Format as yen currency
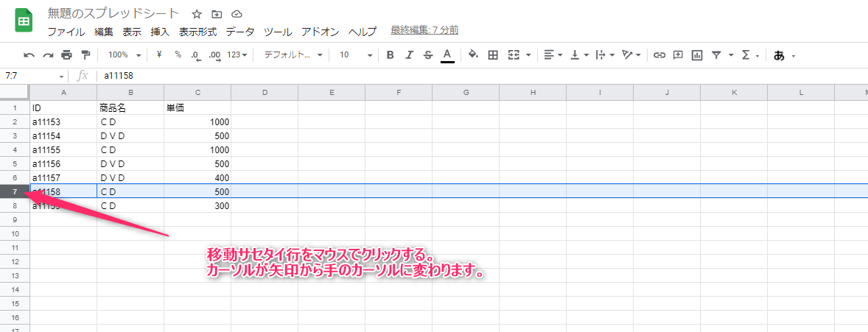Image resolution: width=868 pixels, height=332 pixels. (x=159, y=54)
